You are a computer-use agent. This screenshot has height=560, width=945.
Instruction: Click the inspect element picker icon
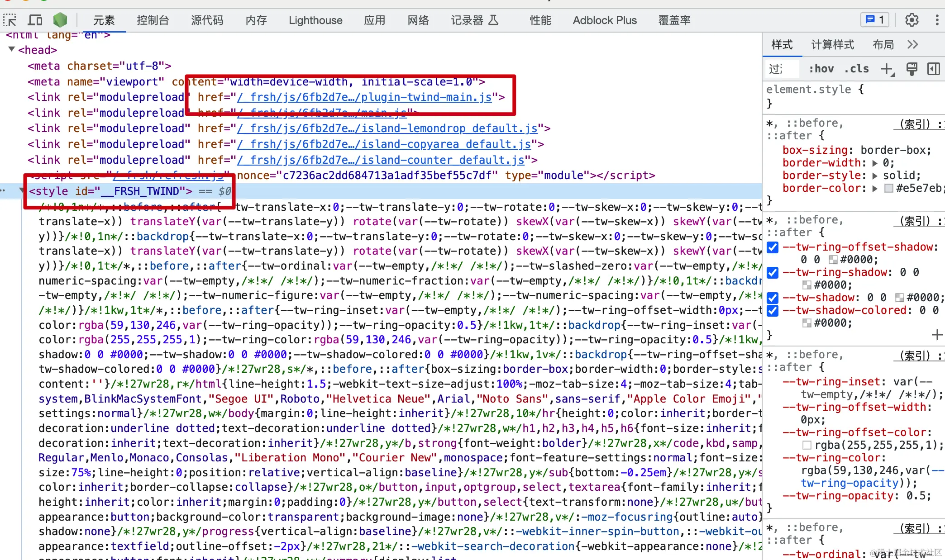pyautogui.click(x=10, y=20)
